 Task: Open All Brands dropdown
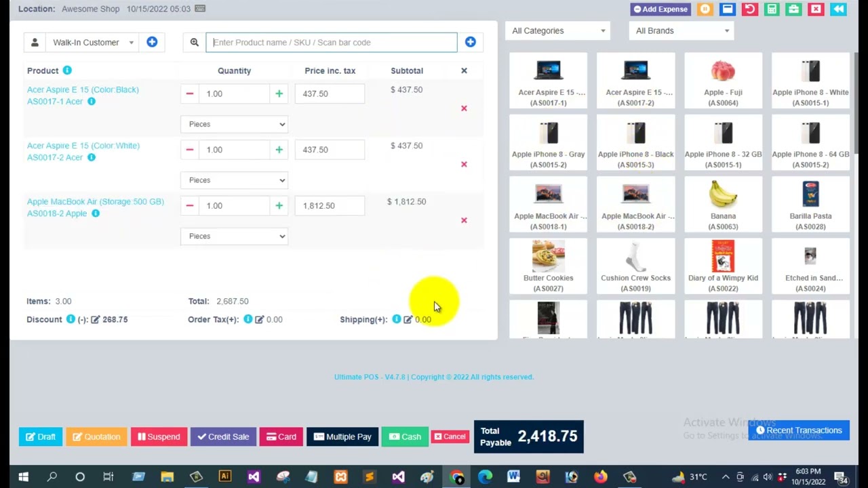click(682, 30)
